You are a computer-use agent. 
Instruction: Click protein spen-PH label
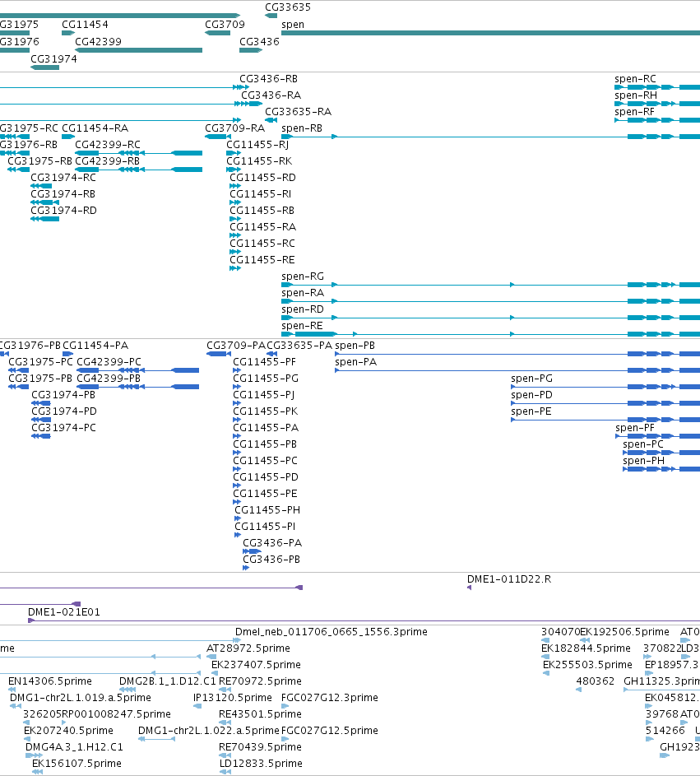pyautogui.click(x=643, y=462)
